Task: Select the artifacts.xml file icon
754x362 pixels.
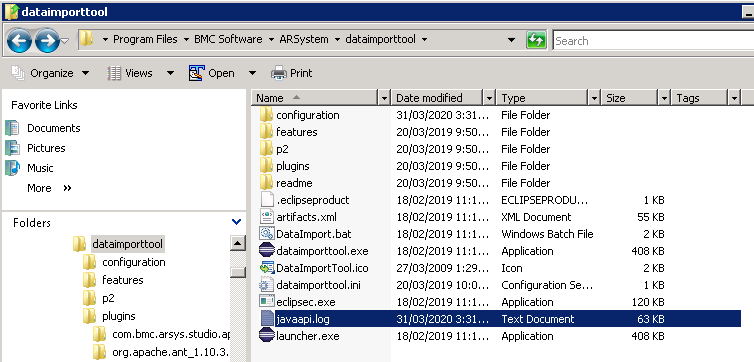Action: click(x=266, y=217)
